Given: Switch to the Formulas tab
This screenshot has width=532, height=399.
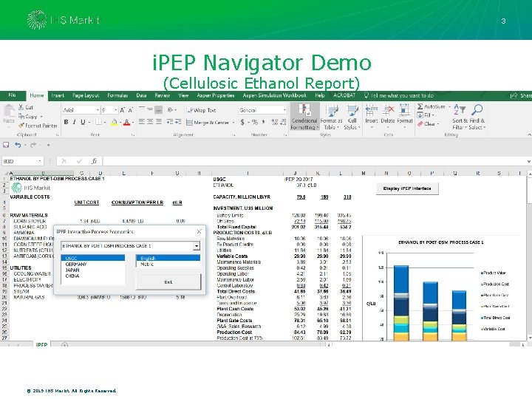Looking at the screenshot, I should (x=117, y=95).
